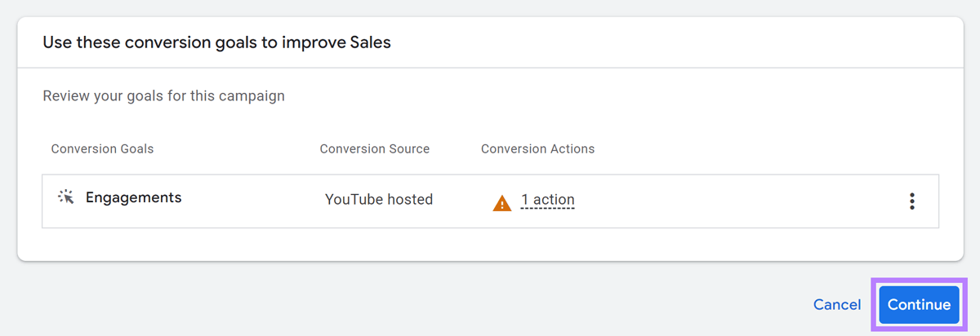
Task: Open the "1 action" conversion actions link
Action: pyautogui.click(x=548, y=200)
